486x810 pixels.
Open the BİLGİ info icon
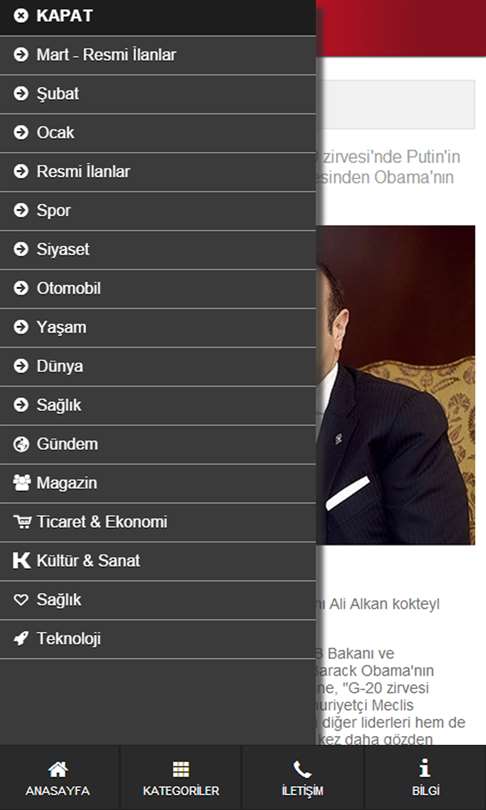tap(425, 770)
